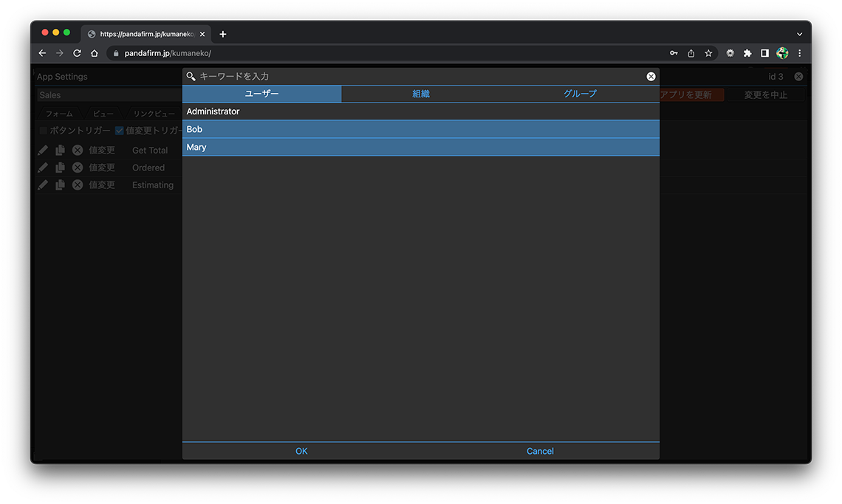842x504 pixels.
Task: Switch to the 組織 tab
Action: 420,94
